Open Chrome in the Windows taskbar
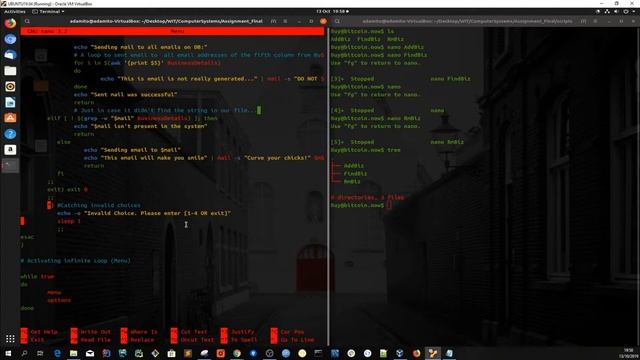Image resolution: width=640 pixels, height=360 pixels. click(237, 353)
